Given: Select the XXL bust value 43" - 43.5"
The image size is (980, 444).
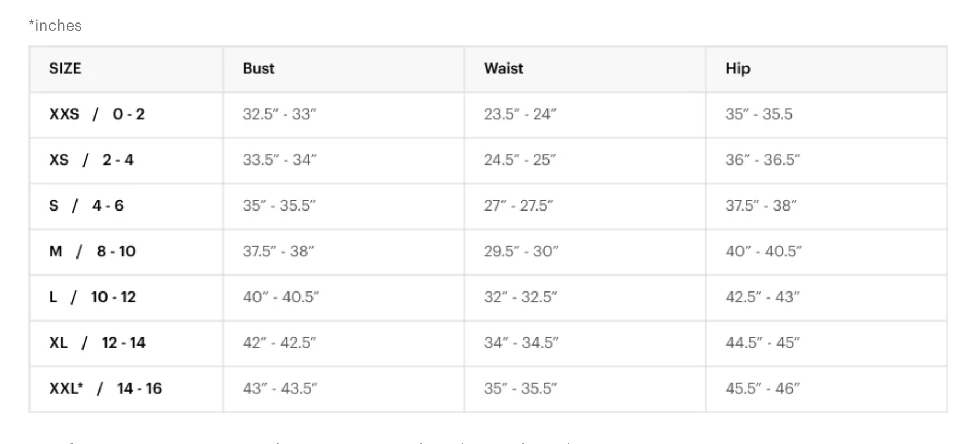Looking at the screenshot, I should click(280, 388).
